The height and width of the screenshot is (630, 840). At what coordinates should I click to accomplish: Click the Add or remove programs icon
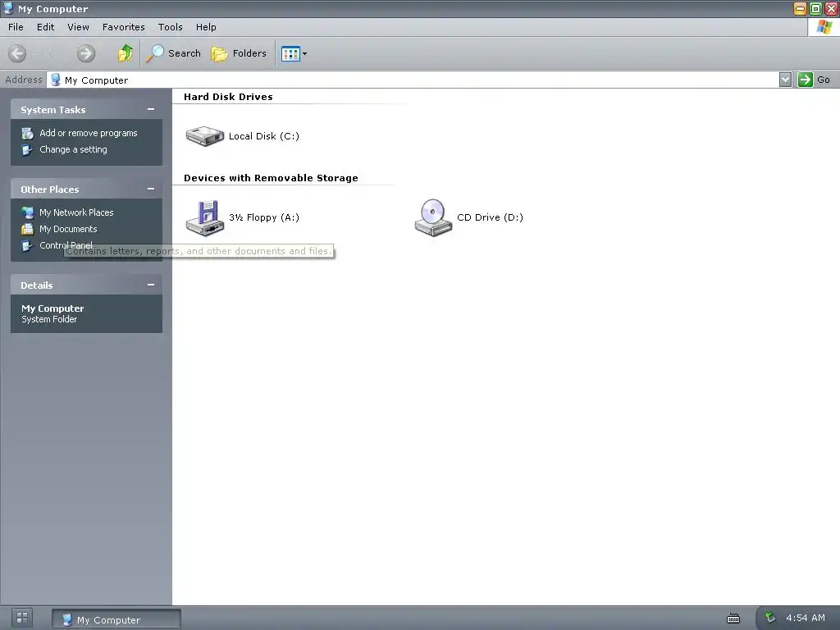pos(27,133)
